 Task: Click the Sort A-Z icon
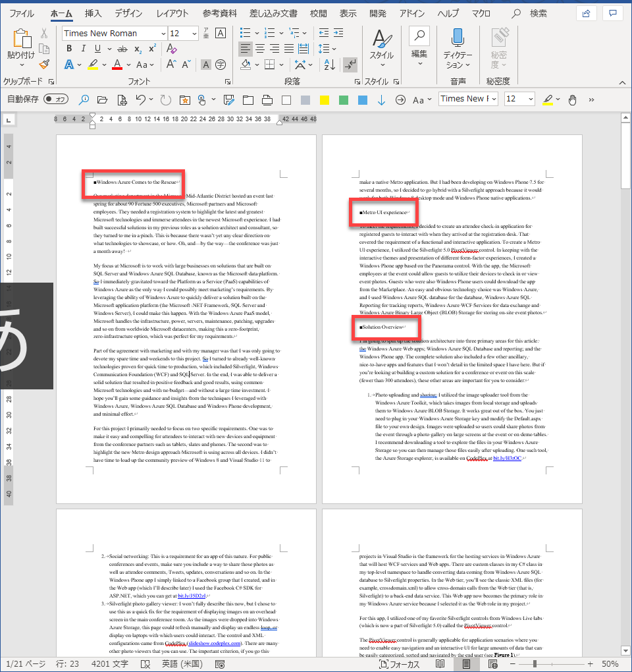pyautogui.click(x=330, y=65)
